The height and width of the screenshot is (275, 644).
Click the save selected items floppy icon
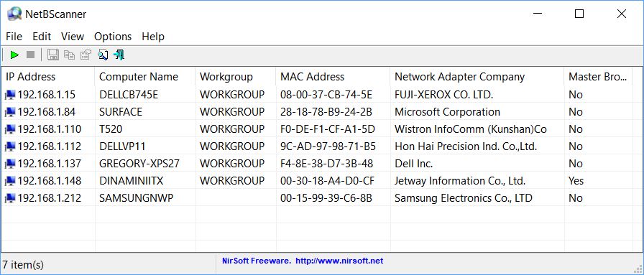click(x=53, y=55)
